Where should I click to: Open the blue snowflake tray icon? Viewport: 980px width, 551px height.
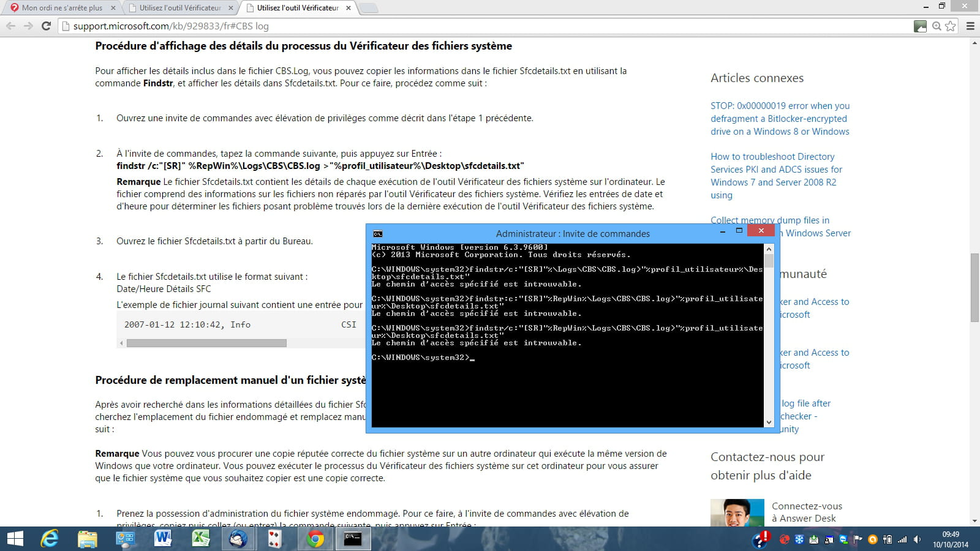coord(799,539)
